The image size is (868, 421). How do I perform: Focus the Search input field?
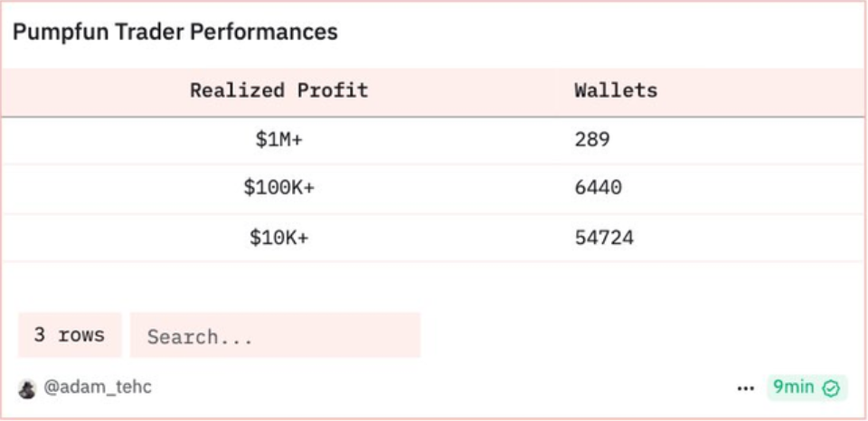[275, 336]
